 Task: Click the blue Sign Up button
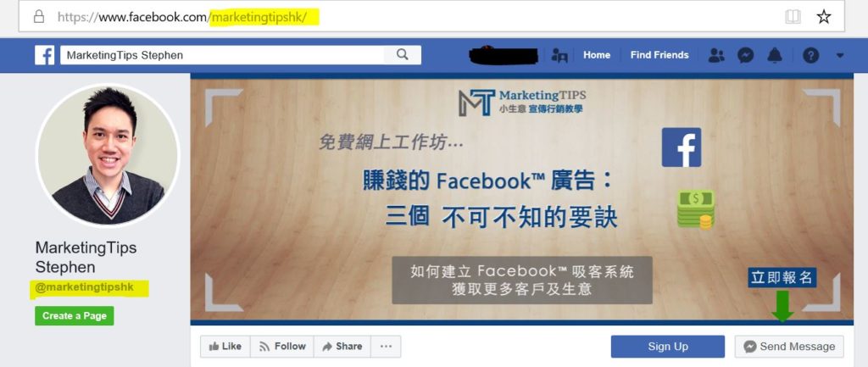[x=668, y=347]
